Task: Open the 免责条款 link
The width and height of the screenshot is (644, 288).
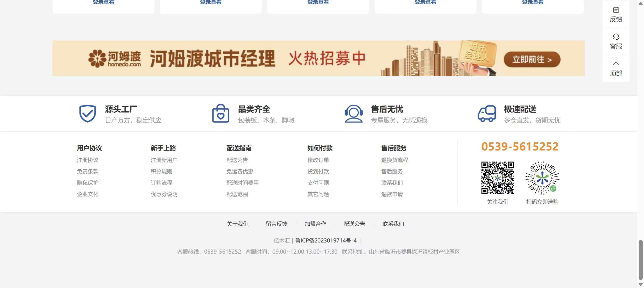Action: [x=87, y=171]
